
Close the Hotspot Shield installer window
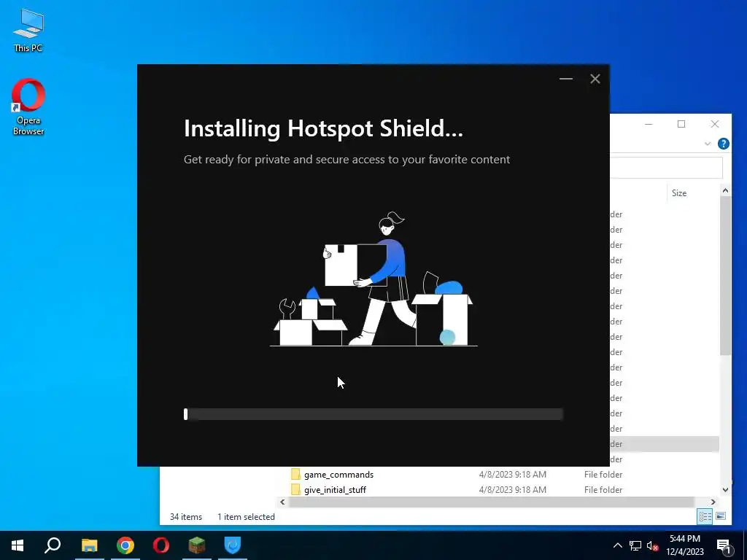click(595, 79)
